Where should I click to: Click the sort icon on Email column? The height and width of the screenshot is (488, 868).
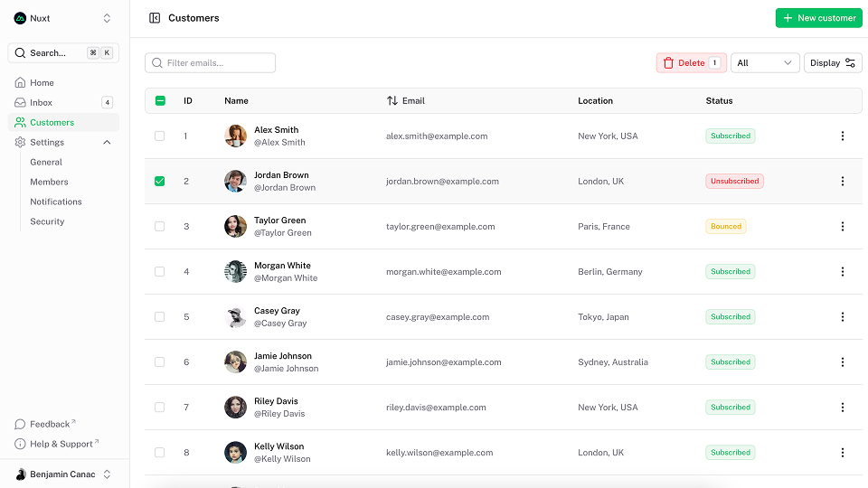click(x=392, y=101)
